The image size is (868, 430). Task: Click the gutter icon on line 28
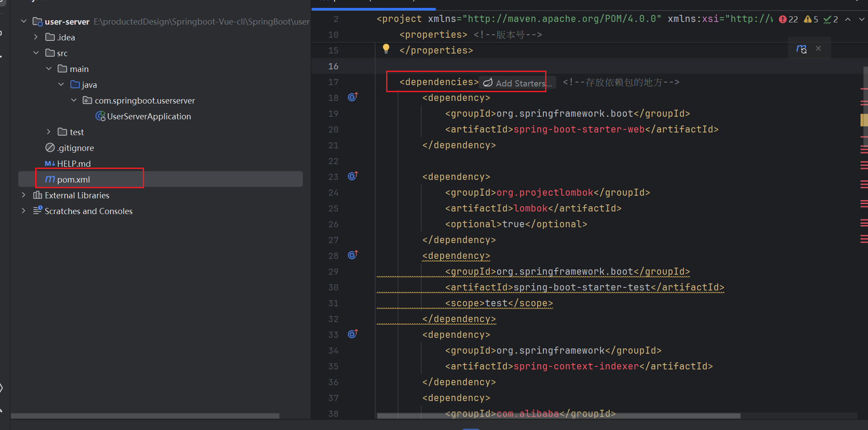[x=353, y=255]
